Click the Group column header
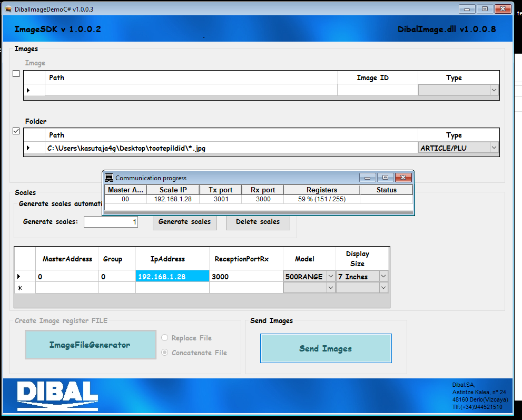522x420 pixels. point(117,259)
